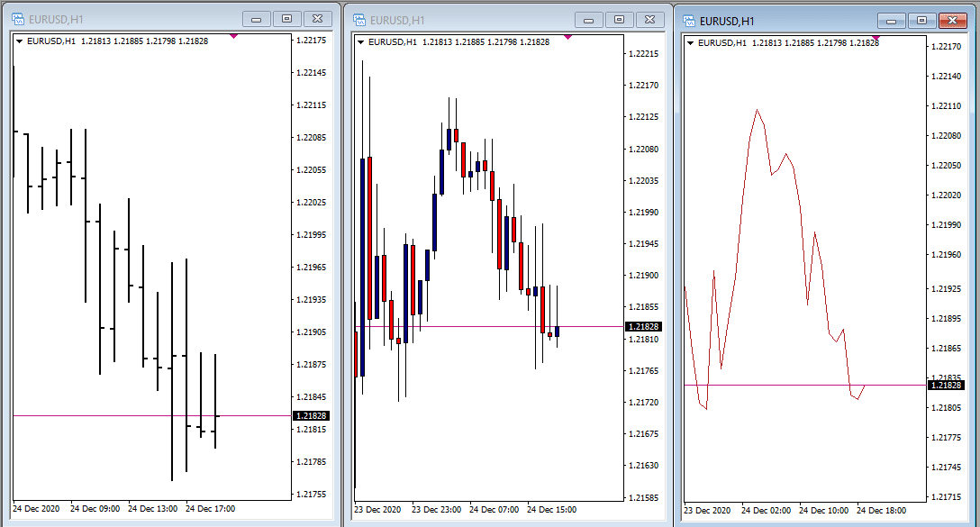Image resolution: width=980 pixels, height=527 pixels.
Task: Click the 1.21895 price scale label
Action: [947, 319]
